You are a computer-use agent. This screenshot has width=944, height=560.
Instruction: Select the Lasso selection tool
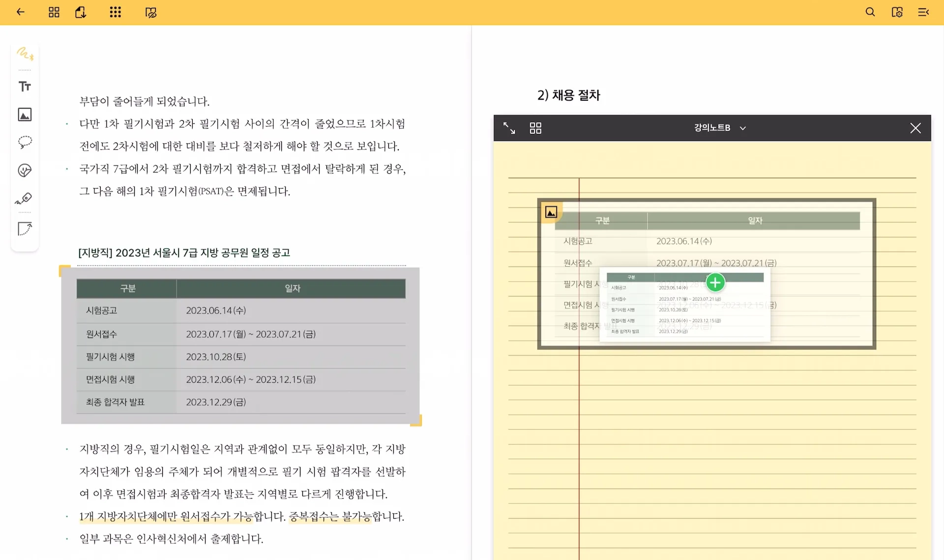point(25,142)
